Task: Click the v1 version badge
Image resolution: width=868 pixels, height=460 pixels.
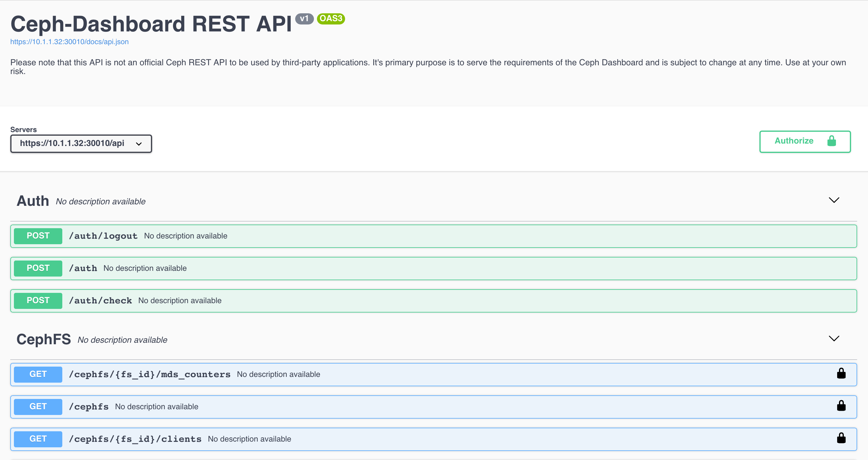Action: pyautogui.click(x=304, y=18)
